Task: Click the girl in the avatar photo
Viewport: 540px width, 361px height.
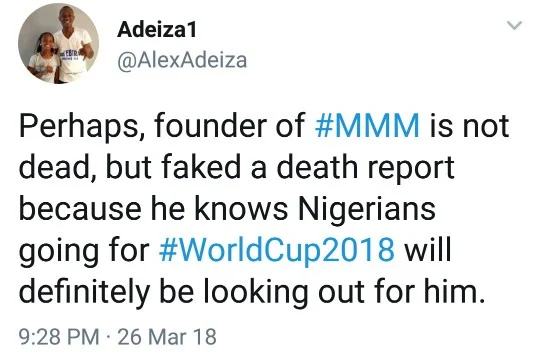Action: click(42, 58)
